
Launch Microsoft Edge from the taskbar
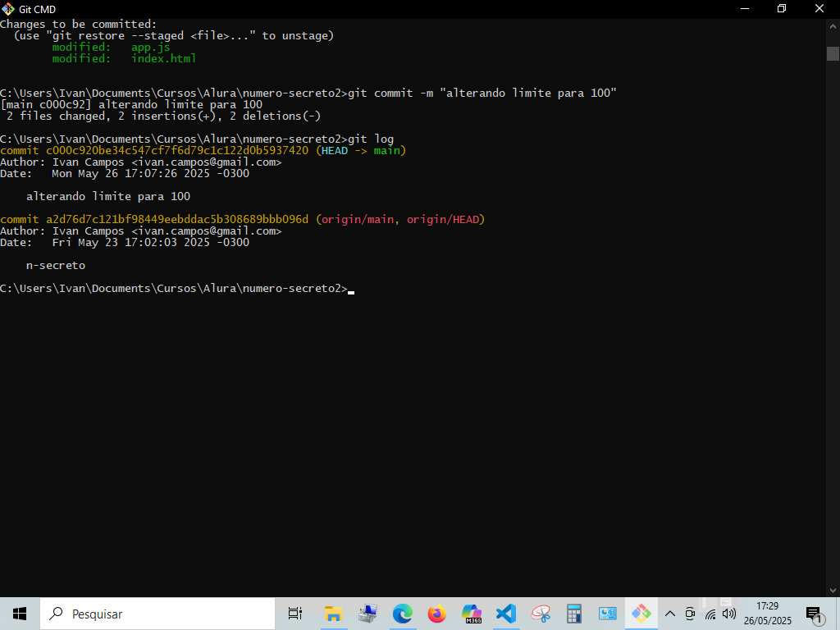pyautogui.click(x=402, y=614)
